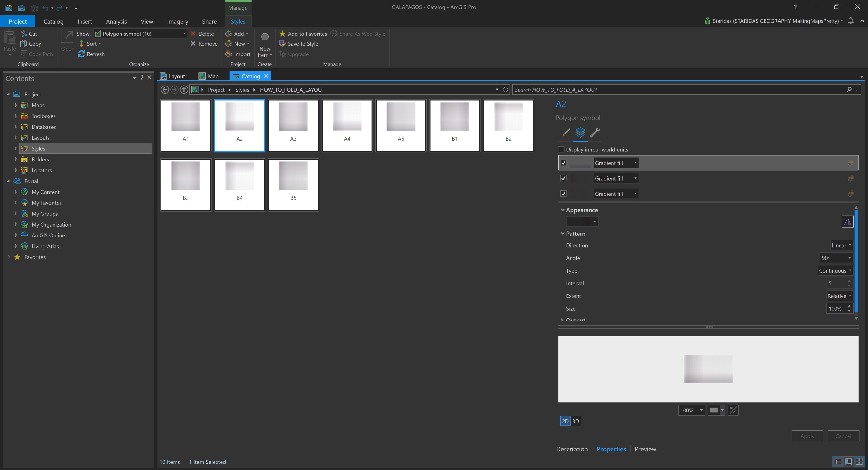The image size is (868, 470).
Task: Refresh the catalog path location
Action: (505, 90)
